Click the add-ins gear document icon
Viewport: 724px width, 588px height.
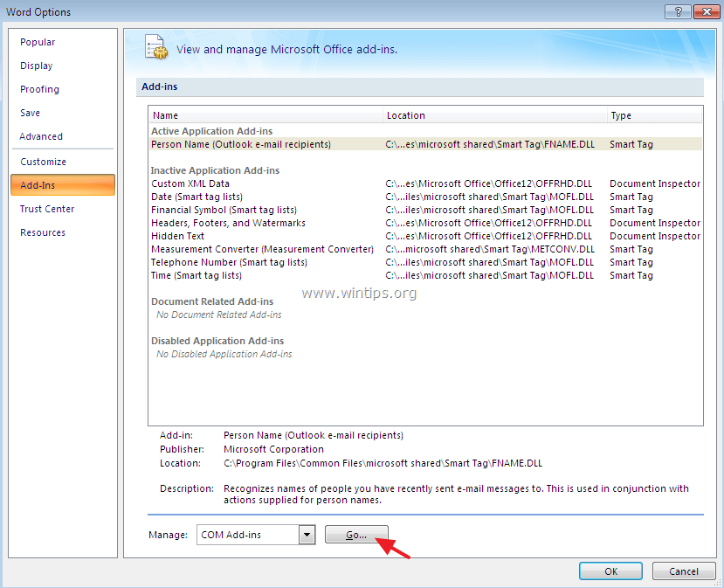(x=156, y=47)
